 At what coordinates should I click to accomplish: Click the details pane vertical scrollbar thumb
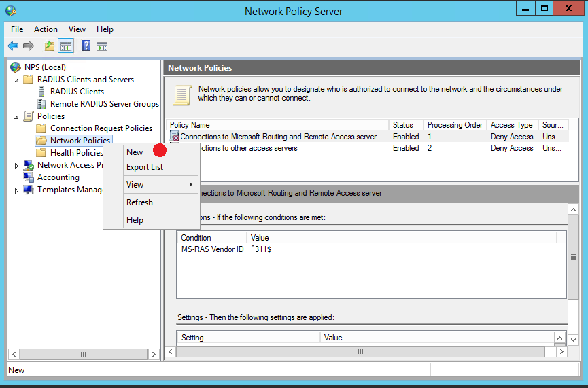573,257
